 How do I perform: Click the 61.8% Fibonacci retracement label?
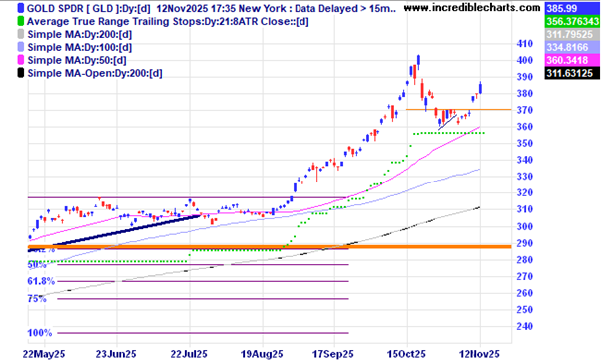tap(41, 281)
